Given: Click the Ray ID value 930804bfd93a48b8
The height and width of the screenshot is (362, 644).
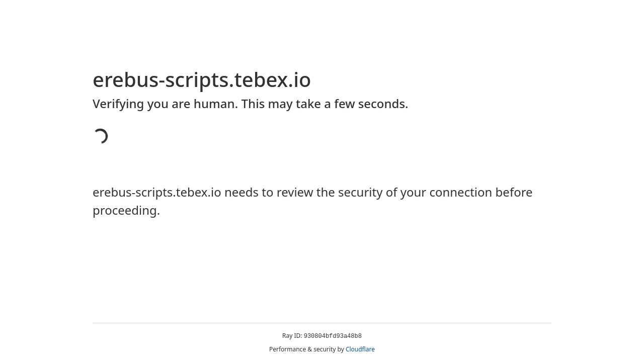Looking at the screenshot, I should click(333, 336).
